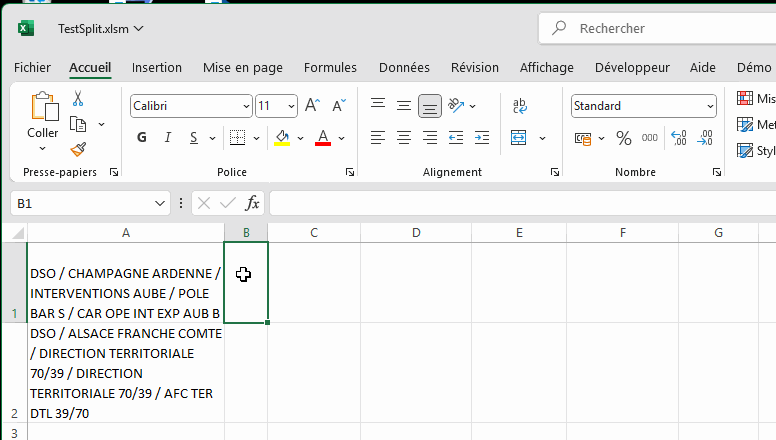Open the Formules ribbon tab
The height and width of the screenshot is (440, 776).
pos(330,68)
